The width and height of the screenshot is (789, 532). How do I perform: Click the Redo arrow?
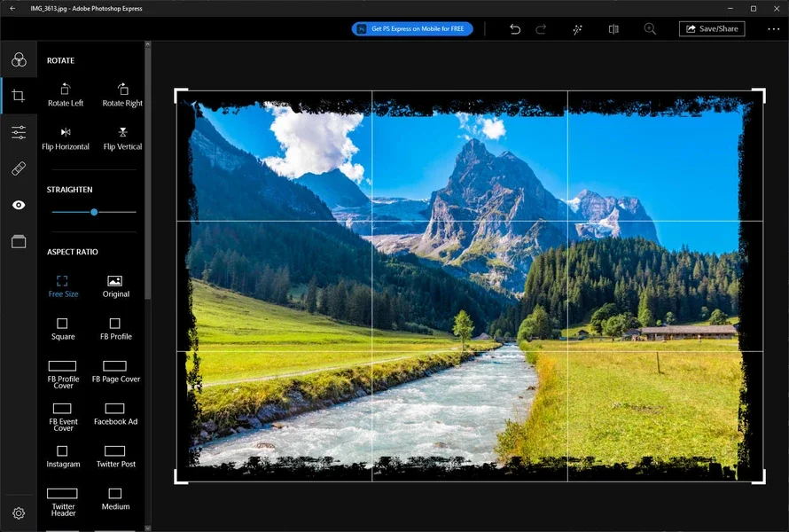(x=541, y=28)
